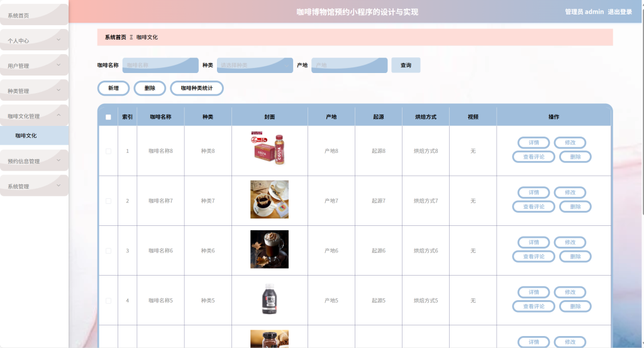Click the 产地6 cell
Screen dimensions: 644x348
tap(331, 250)
